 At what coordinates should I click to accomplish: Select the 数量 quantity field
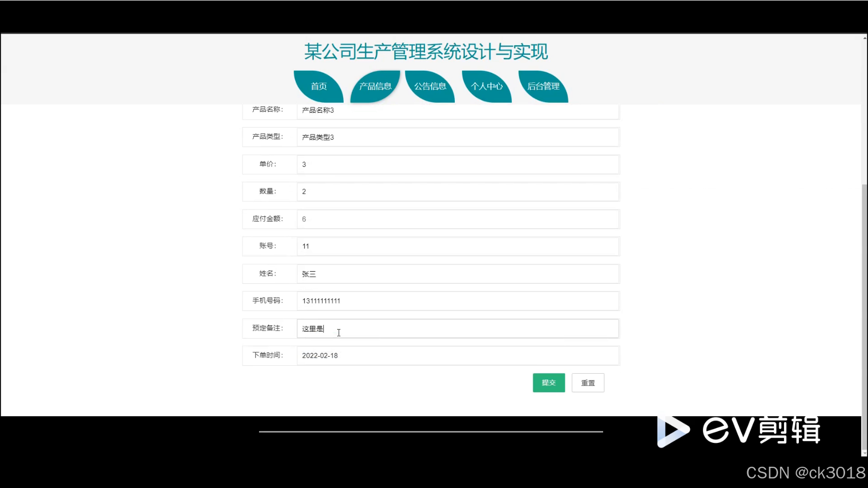tap(457, 191)
